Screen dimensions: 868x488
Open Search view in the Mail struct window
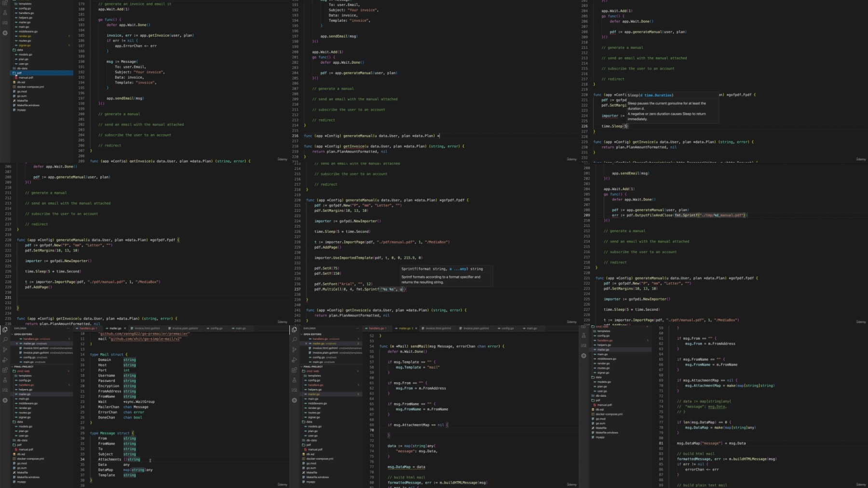point(5,339)
